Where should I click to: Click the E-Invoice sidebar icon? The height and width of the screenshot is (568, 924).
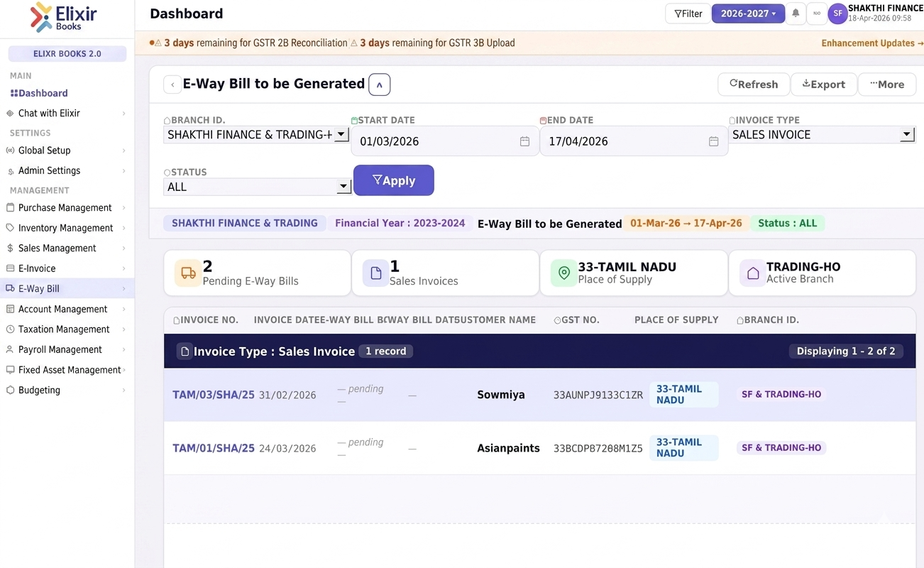pos(11,268)
